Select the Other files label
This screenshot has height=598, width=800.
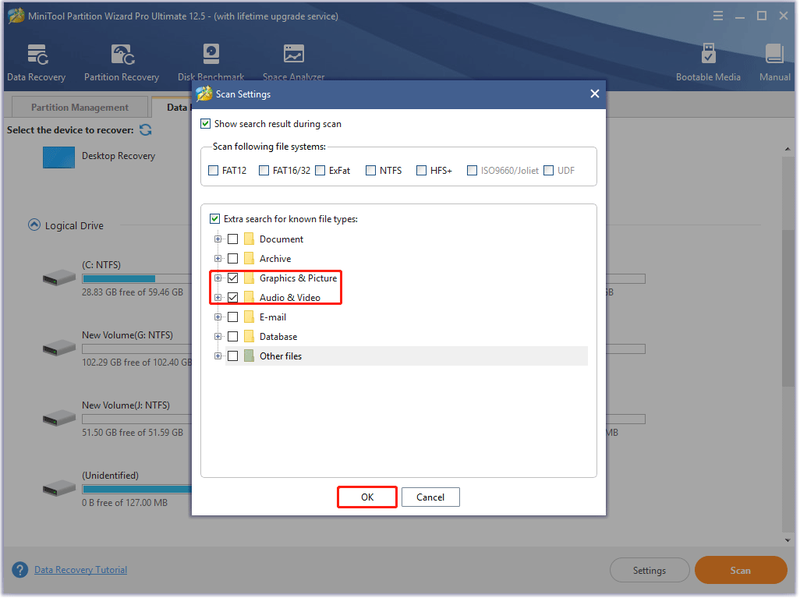pos(280,356)
